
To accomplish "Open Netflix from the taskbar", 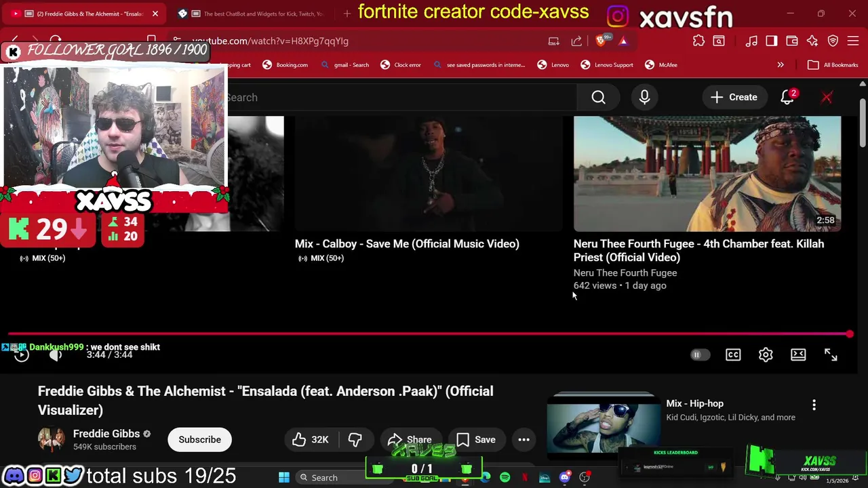I will (x=524, y=478).
